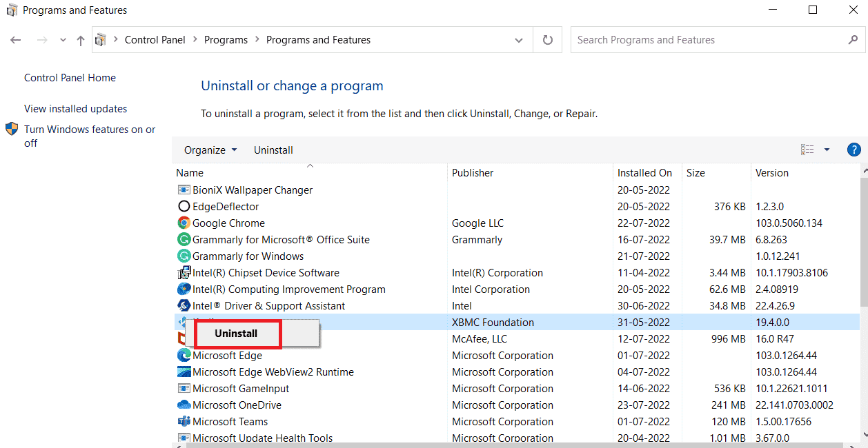Choose Uninstall from the context menu
Viewport: 868px width, 448px height.
[237, 334]
